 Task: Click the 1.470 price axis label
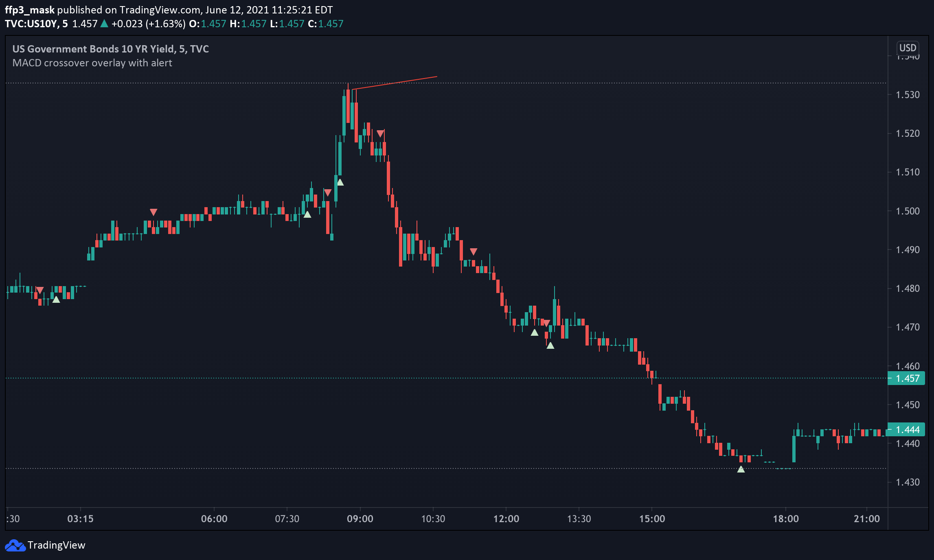(x=908, y=327)
